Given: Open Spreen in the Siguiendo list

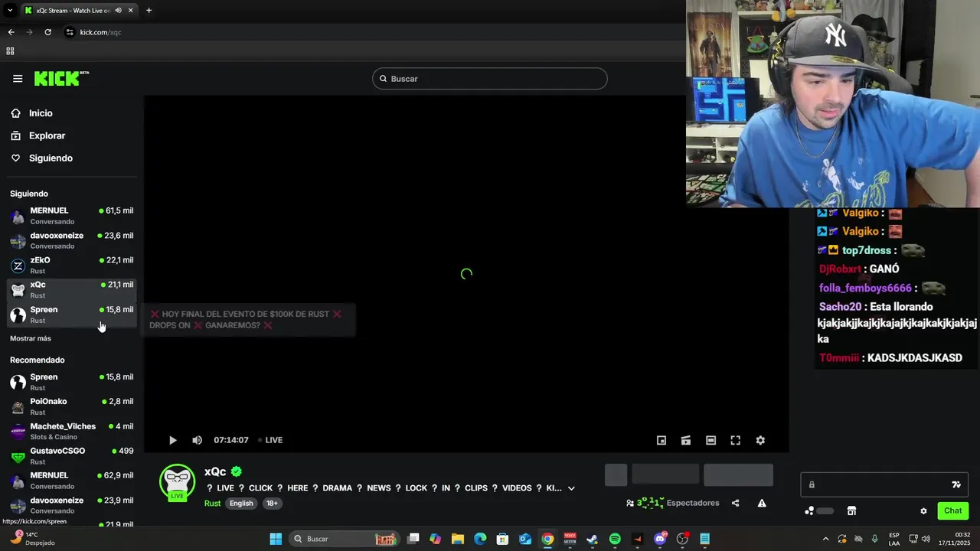Looking at the screenshot, I should (72, 314).
